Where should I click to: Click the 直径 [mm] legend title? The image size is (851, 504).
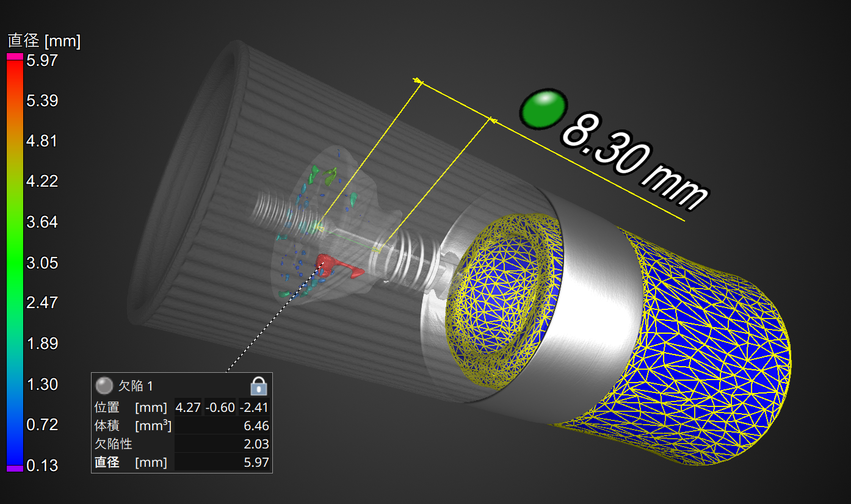pyautogui.click(x=44, y=41)
